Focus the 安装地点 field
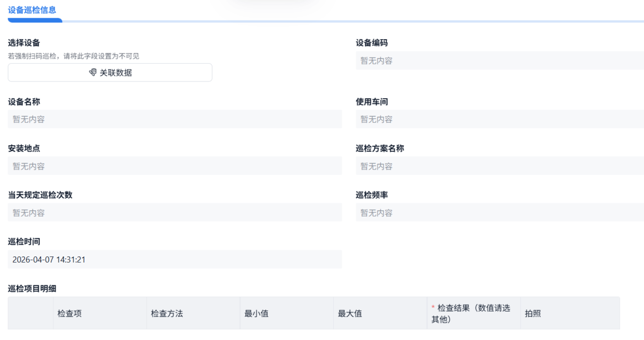Viewport: 644px width, 340px height. [x=175, y=166]
